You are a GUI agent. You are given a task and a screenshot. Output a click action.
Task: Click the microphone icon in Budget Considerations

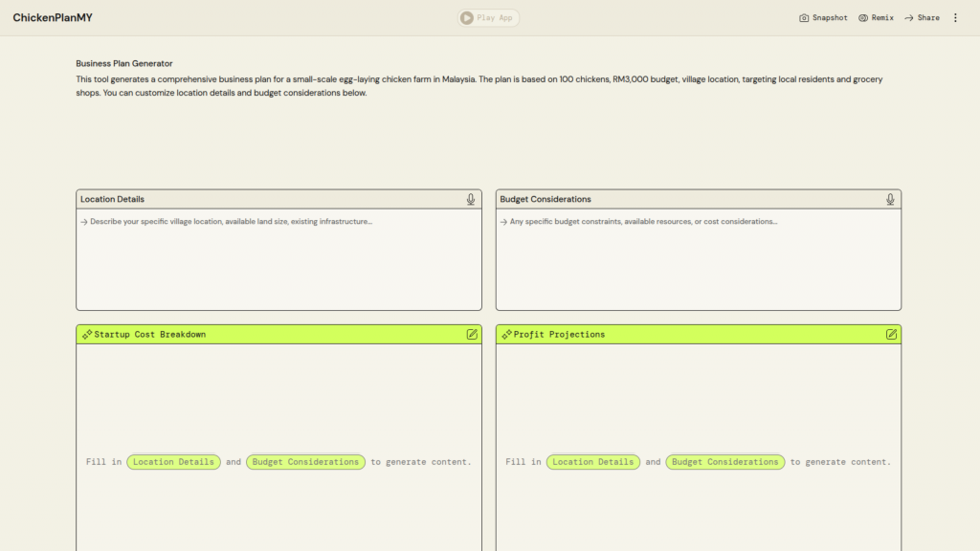890,199
